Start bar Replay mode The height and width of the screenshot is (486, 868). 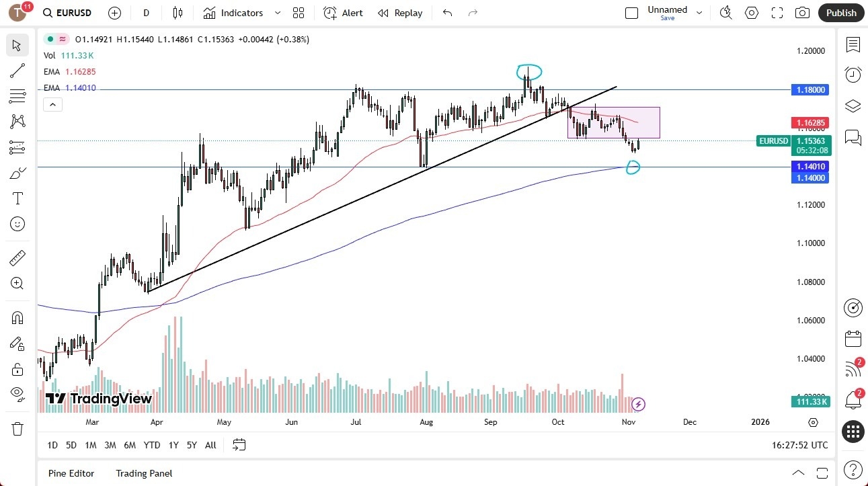[x=400, y=12]
